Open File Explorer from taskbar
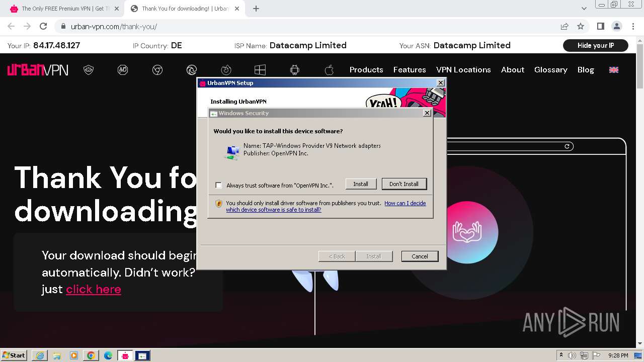Screen dimensions: 644x362 [57, 355]
